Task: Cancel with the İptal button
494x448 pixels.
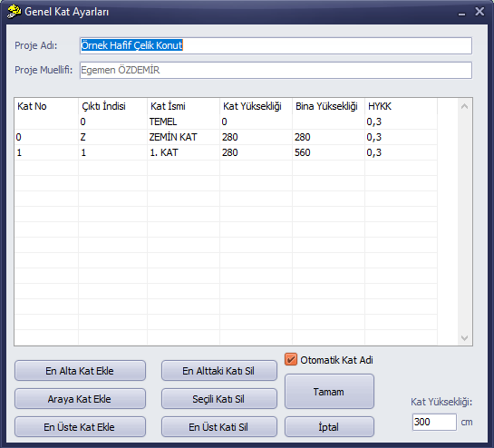Action: 329,427
